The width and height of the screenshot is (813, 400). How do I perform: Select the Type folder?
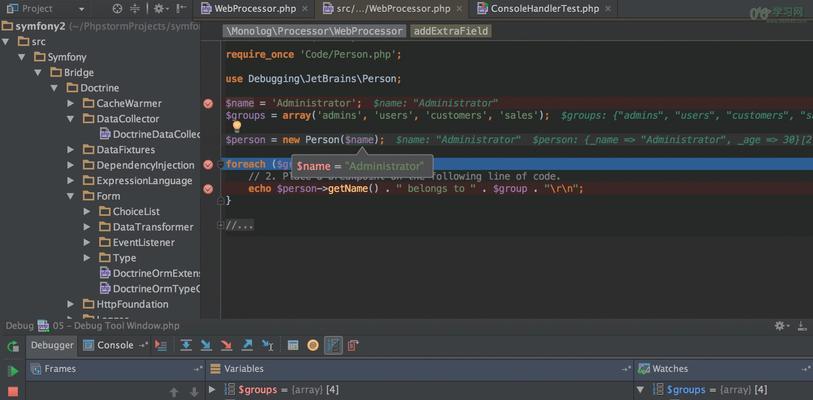(x=118, y=258)
